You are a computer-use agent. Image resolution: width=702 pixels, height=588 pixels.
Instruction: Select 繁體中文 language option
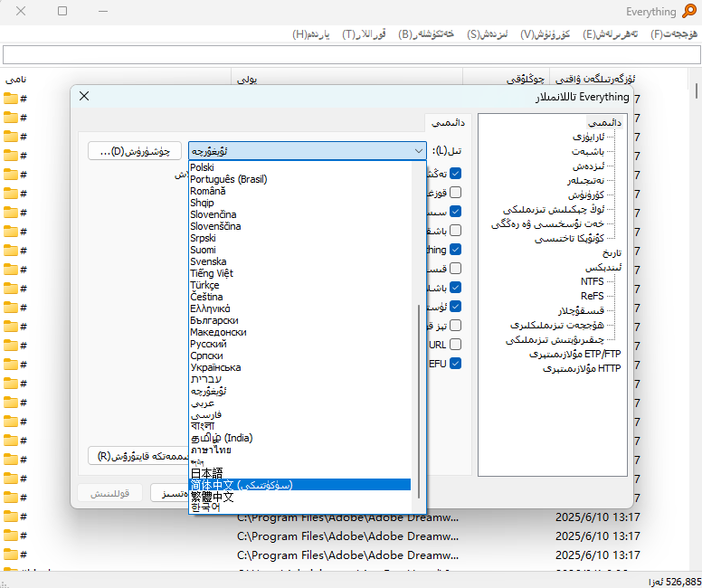point(212,497)
